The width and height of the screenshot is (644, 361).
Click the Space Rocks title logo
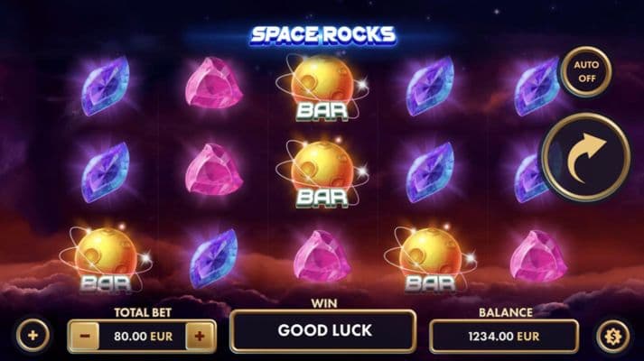click(322, 35)
